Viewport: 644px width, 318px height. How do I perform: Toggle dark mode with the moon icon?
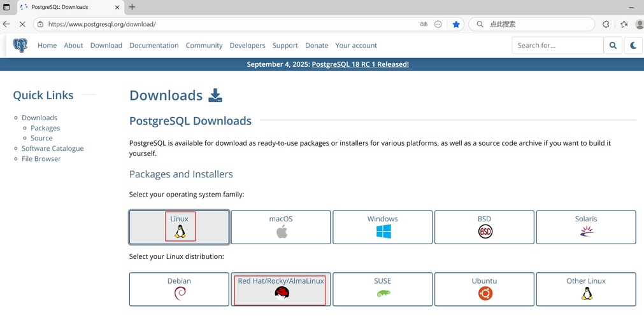click(x=633, y=45)
